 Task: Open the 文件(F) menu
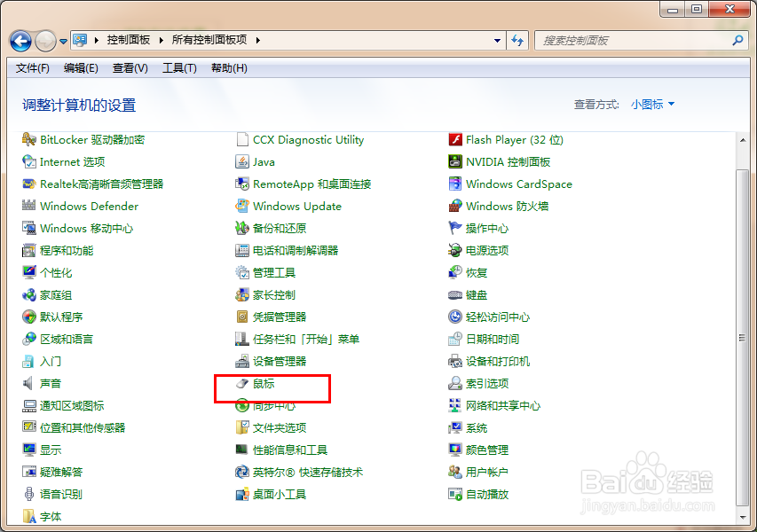pyautogui.click(x=32, y=68)
